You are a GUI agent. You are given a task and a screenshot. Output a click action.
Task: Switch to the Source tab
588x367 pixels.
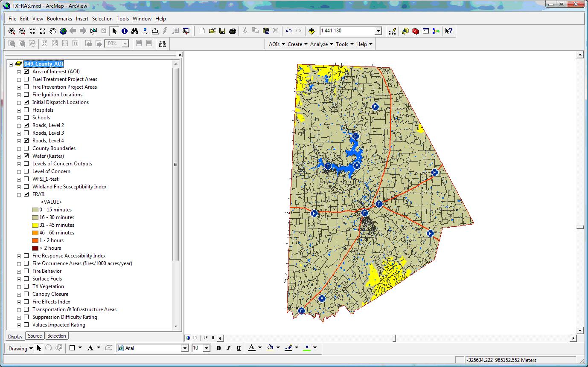pyautogui.click(x=35, y=336)
